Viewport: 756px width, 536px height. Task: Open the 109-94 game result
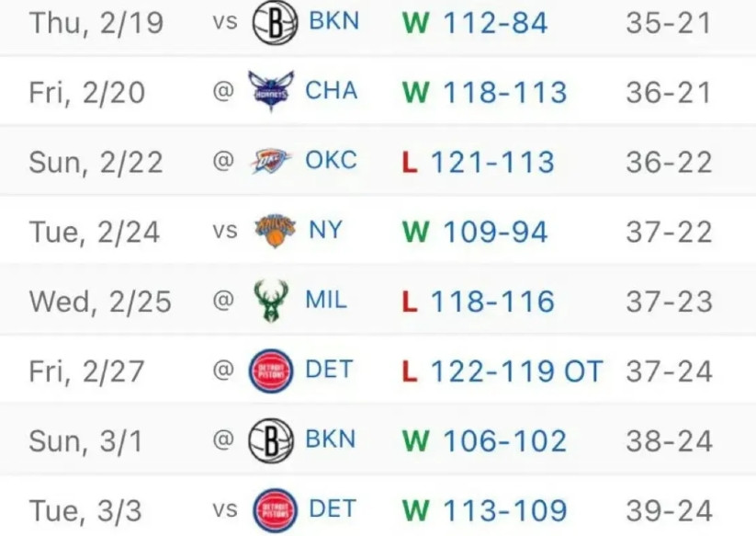pyautogui.click(x=495, y=231)
